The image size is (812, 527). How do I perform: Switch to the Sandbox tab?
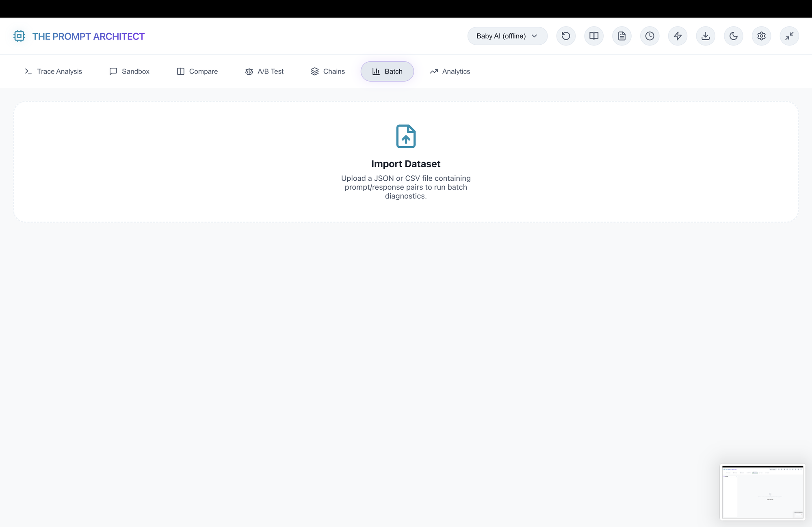pyautogui.click(x=130, y=71)
